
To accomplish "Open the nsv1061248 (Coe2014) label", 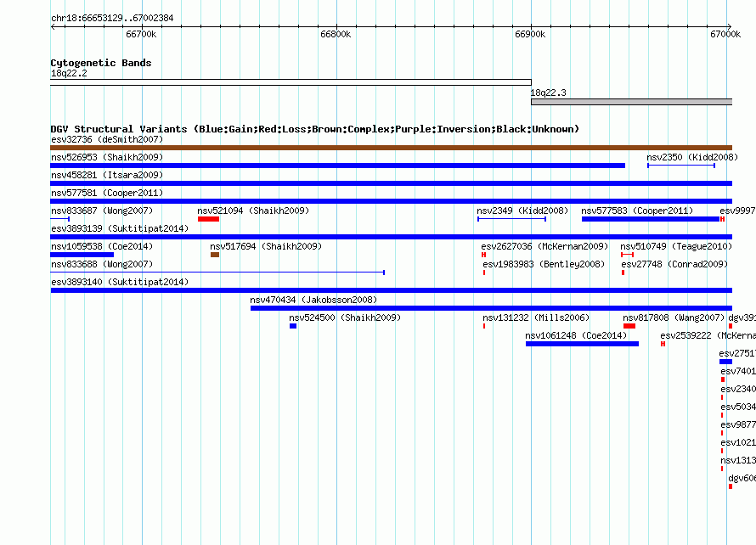I will [x=576, y=335].
